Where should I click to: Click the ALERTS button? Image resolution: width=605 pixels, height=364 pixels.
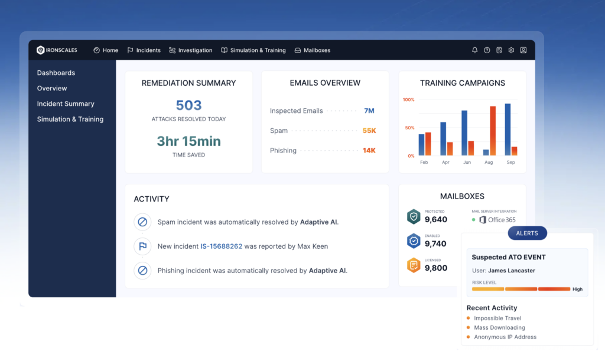(x=527, y=233)
